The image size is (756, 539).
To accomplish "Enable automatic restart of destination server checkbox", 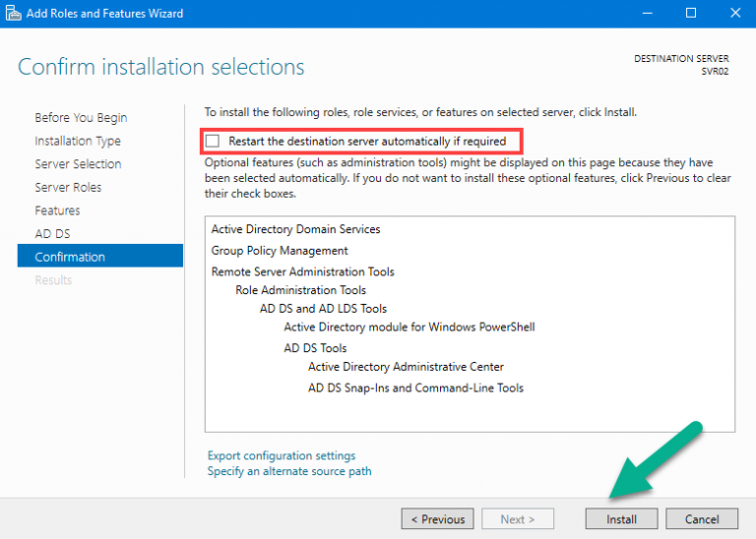I will click(x=213, y=141).
